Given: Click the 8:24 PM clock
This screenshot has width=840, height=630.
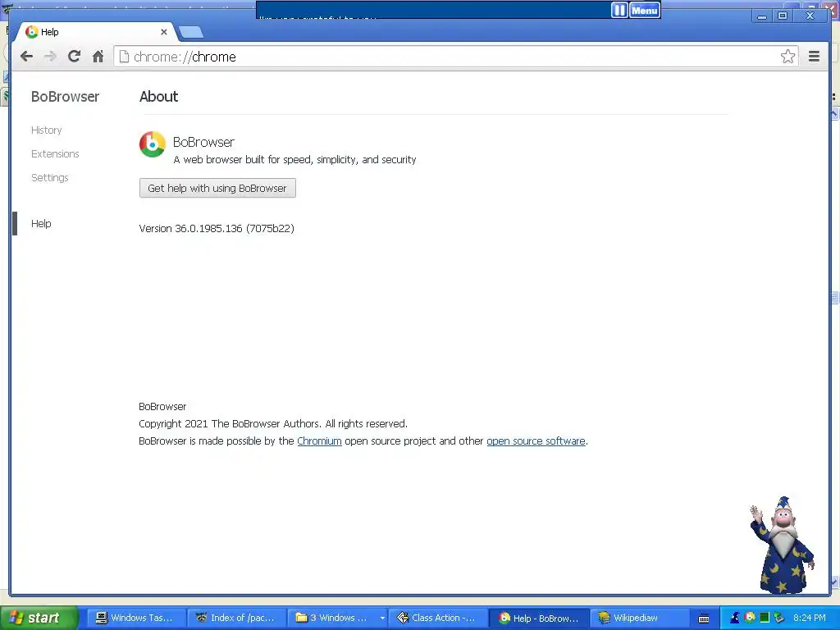Looking at the screenshot, I should pyautogui.click(x=810, y=618).
